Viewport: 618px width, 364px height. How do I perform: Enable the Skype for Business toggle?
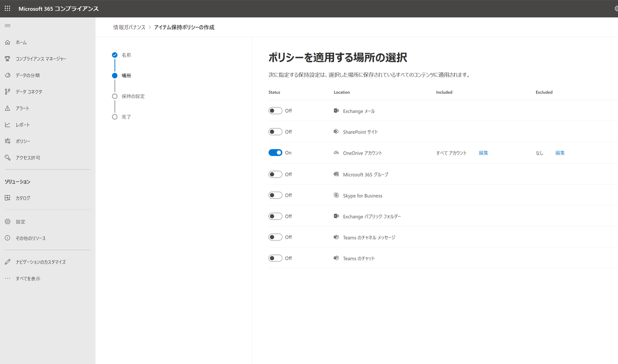(x=275, y=195)
